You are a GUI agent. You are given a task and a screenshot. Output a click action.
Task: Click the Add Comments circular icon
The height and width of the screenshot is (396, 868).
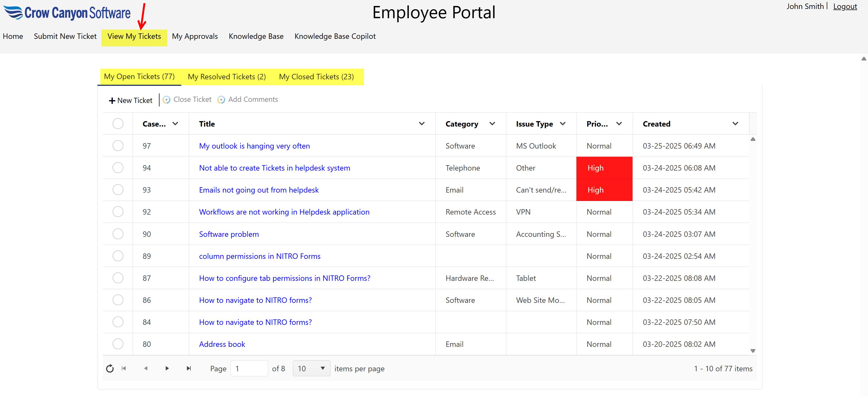221,99
